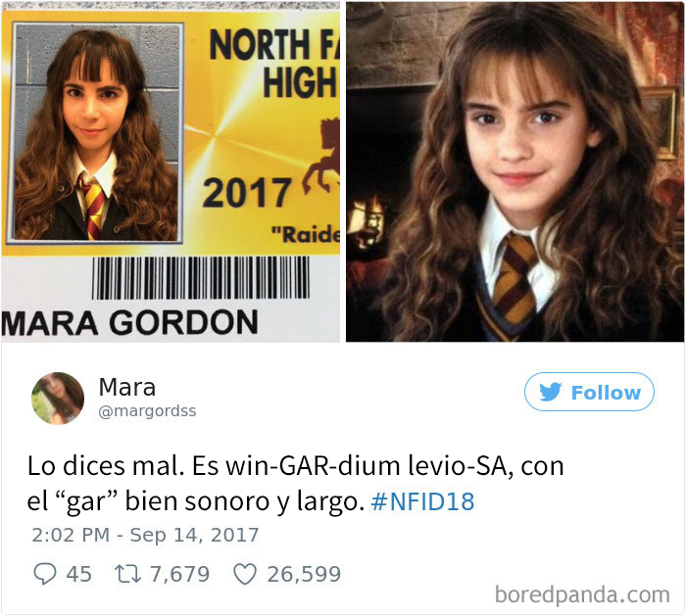
Task: Click the 45 replies count
Action: (78, 574)
